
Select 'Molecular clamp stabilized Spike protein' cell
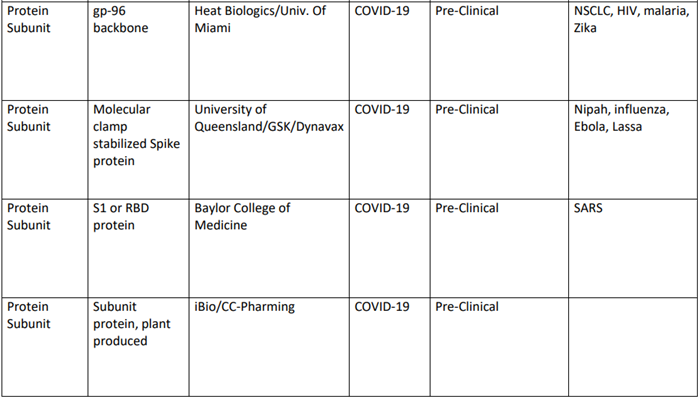pos(138,150)
